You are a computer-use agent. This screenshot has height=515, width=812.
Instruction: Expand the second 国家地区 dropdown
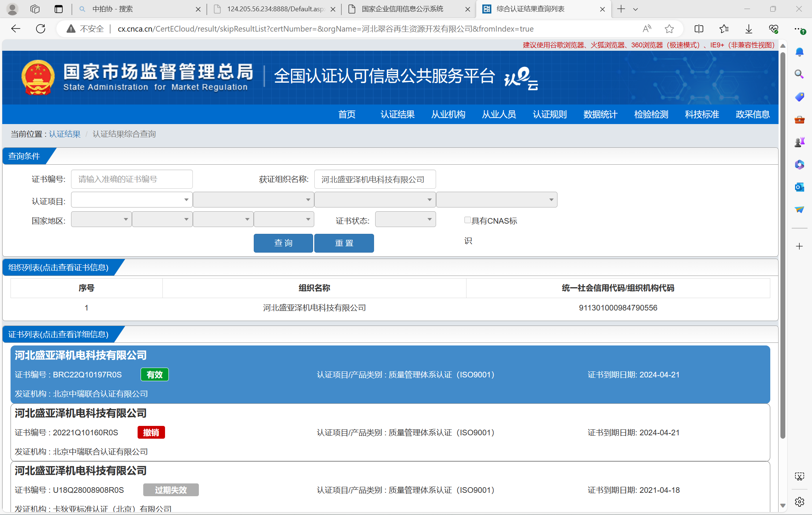pos(162,219)
